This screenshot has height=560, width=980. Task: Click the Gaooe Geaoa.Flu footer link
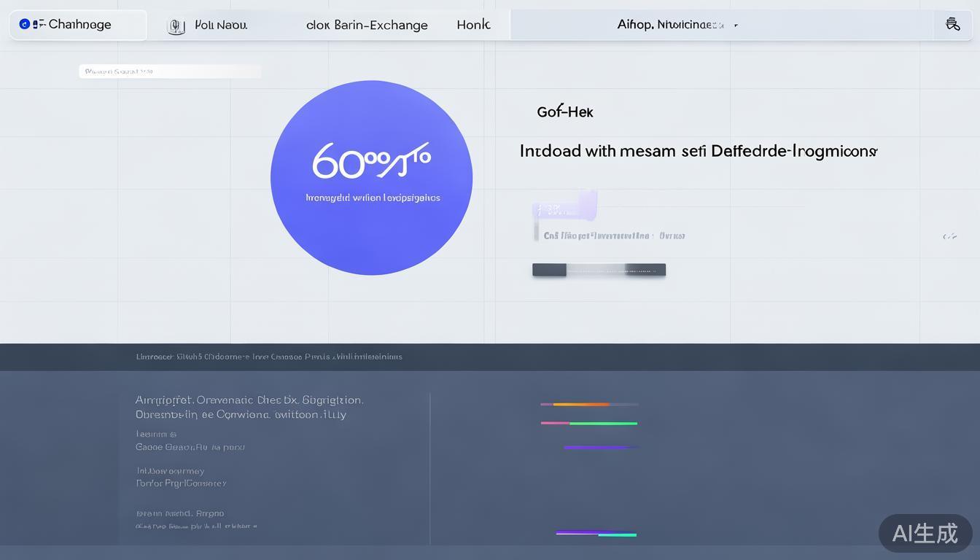[190, 447]
